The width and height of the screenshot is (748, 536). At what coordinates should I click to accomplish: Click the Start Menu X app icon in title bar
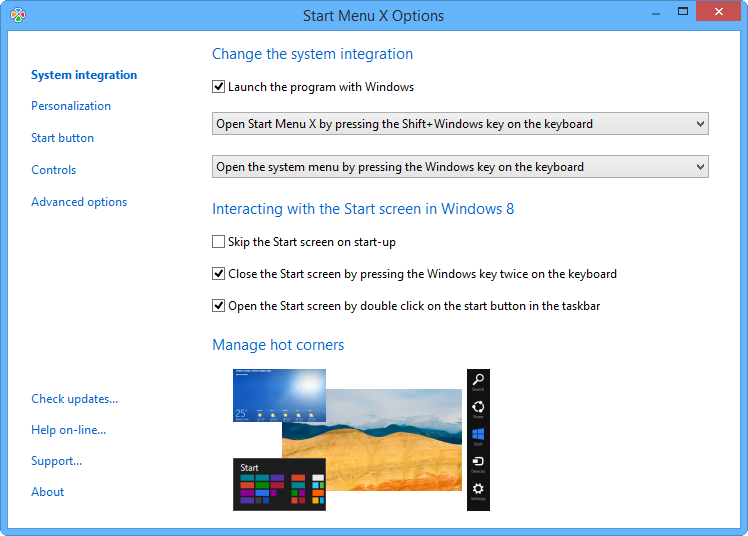(18, 15)
